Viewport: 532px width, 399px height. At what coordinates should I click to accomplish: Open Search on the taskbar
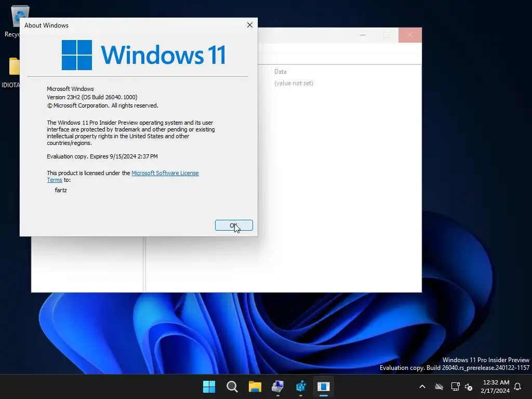click(x=232, y=387)
